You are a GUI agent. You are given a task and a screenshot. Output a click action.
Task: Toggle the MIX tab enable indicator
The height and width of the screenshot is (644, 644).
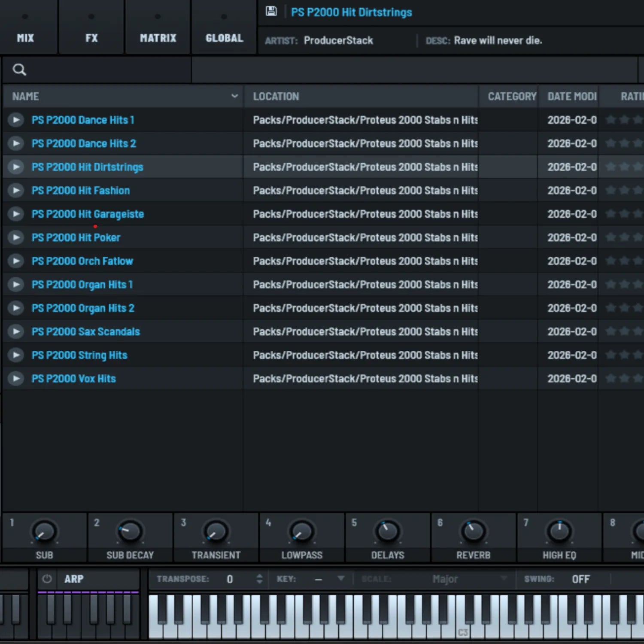click(25, 17)
